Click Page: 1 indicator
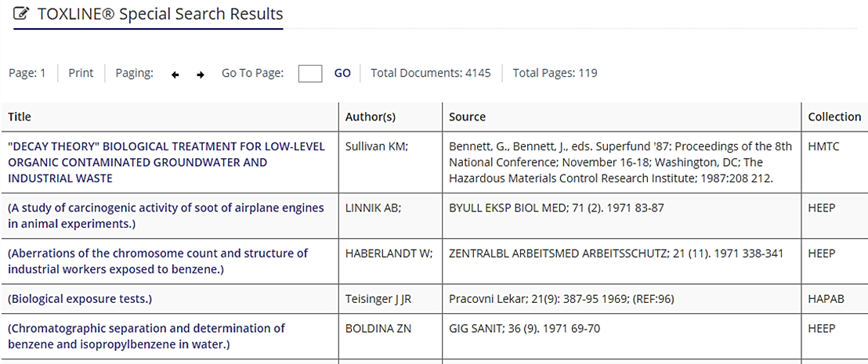The image size is (868, 364). [x=27, y=73]
